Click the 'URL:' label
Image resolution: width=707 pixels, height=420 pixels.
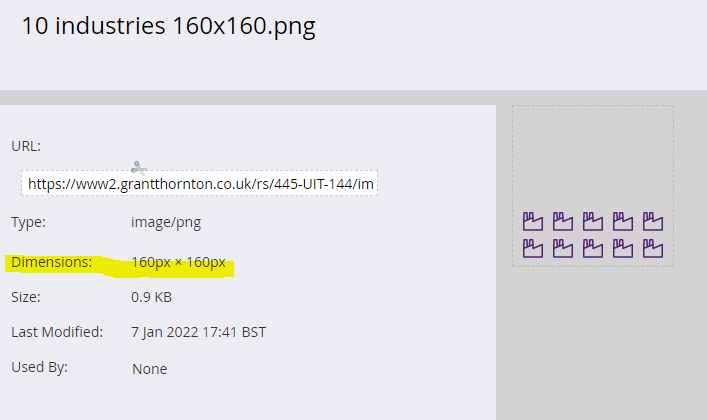pyautogui.click(x=26, y=146)
